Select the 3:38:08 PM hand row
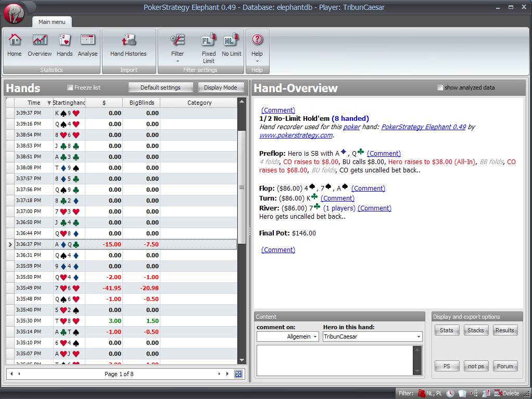This screenshot has width=532, height=399. click(x=126, y=168)
